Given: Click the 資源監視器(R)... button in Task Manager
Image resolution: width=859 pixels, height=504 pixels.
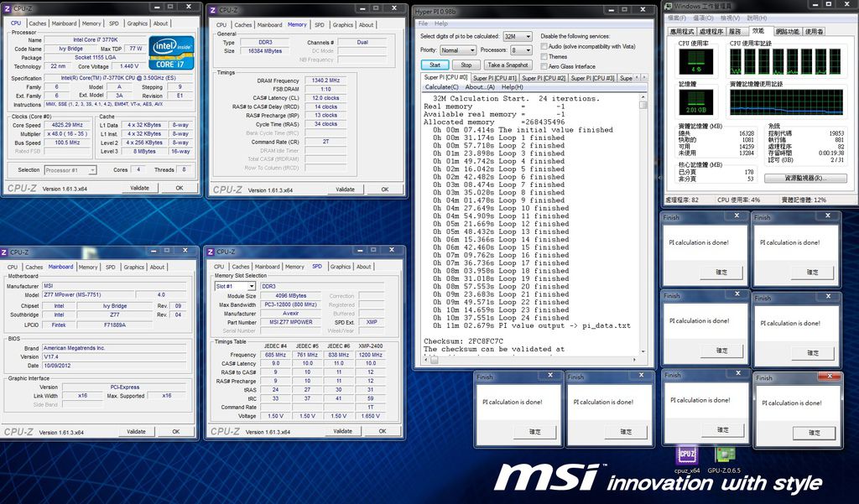Looking at the screenshot, I should pos(805,178).
